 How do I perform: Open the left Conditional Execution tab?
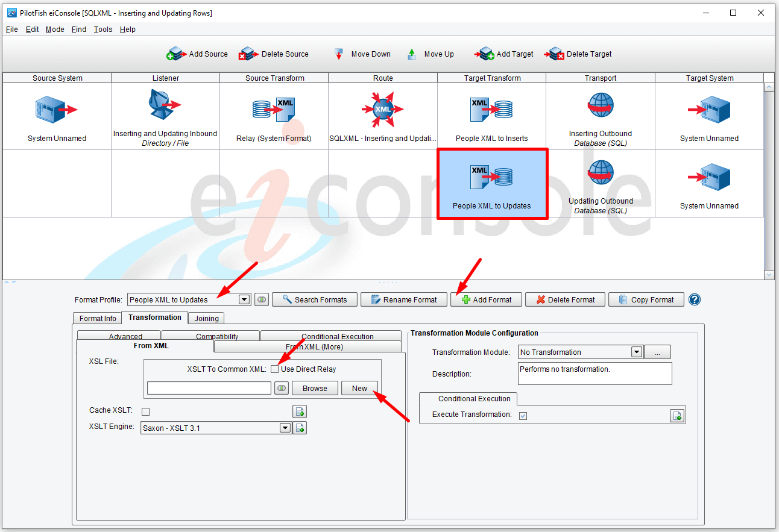point(331,336)
